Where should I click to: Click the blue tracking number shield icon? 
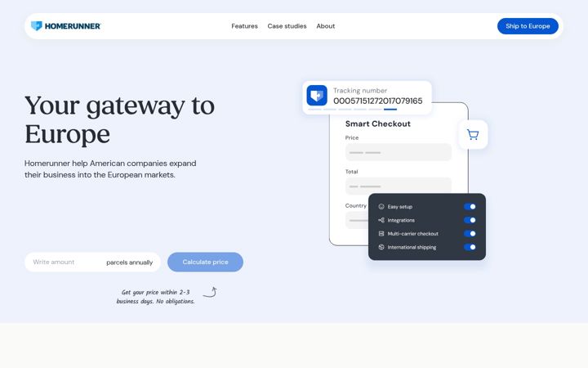click(317, 96)
